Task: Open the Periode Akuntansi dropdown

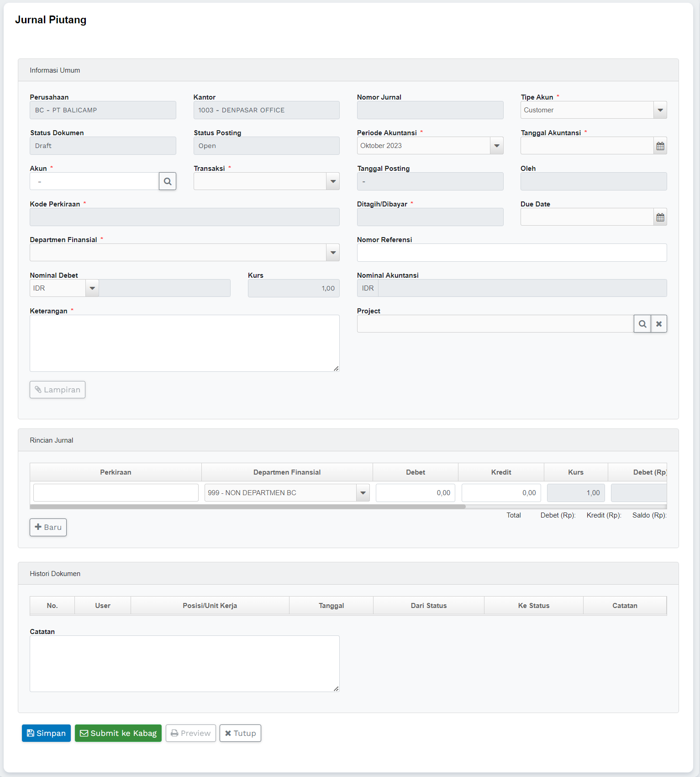Action: (497, 146)
